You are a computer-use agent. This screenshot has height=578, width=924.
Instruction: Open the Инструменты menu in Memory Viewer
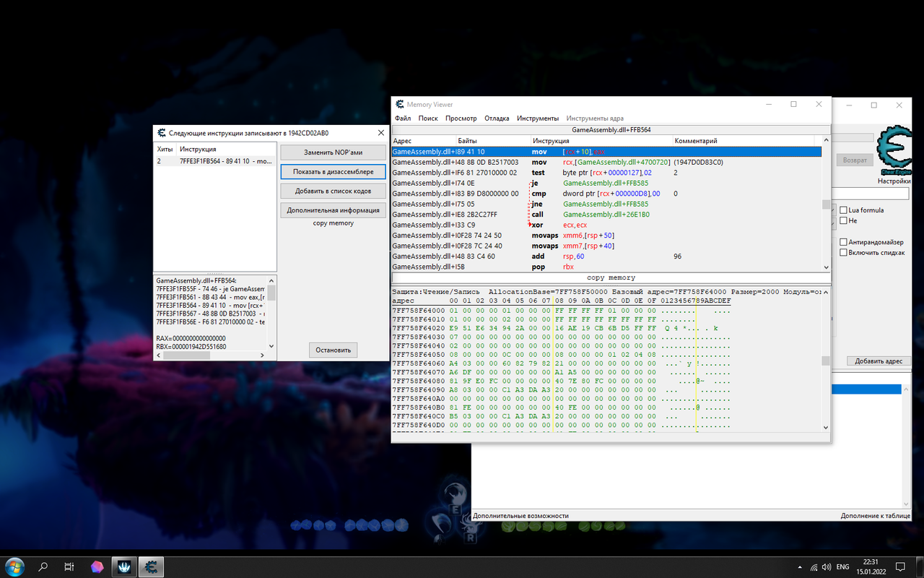(x=538, y=118)
